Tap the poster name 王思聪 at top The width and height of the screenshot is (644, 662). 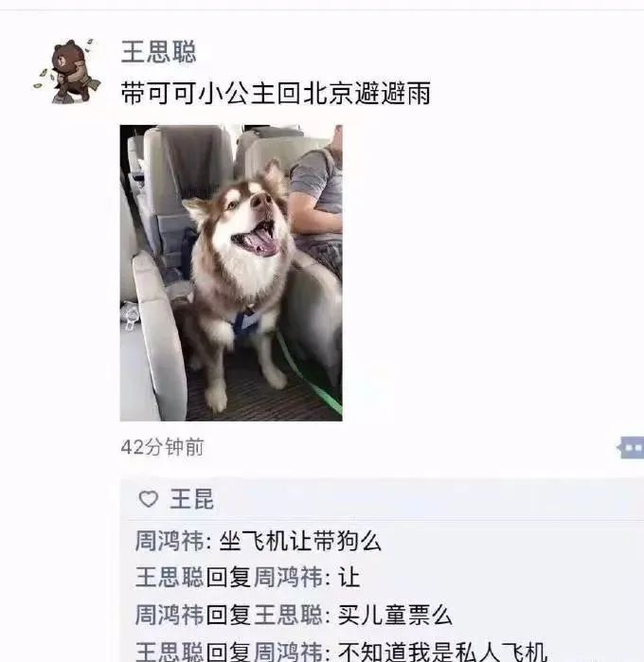click(x=159, y=52)
